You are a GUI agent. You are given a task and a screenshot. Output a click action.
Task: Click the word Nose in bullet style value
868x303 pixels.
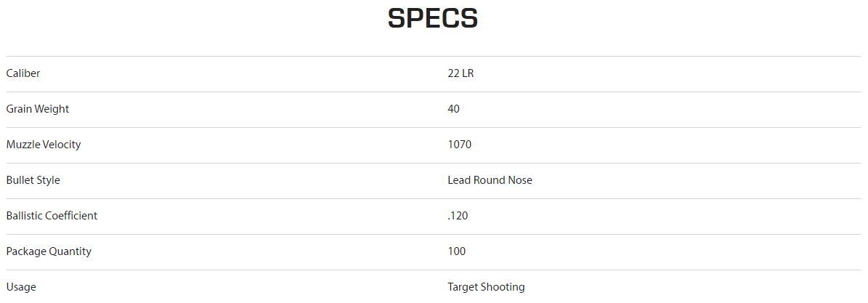pyautogui.click(x=522, y=180)
